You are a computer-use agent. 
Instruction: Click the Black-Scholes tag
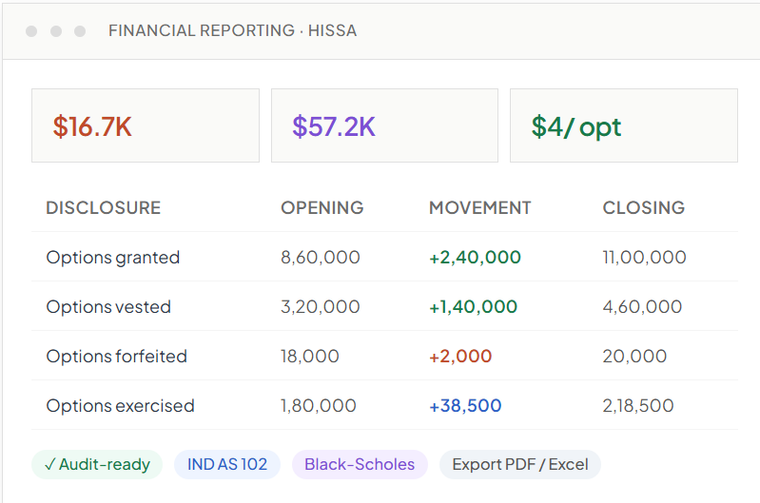click(360, 464)
